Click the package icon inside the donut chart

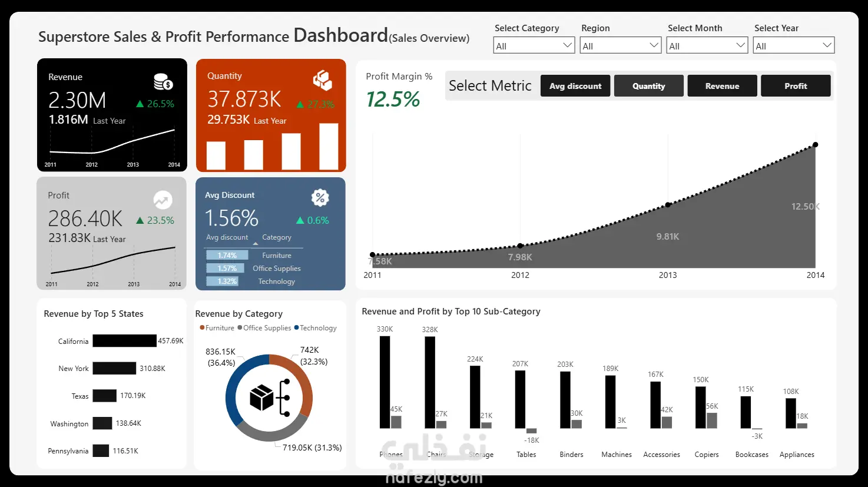tap(262, 397)
